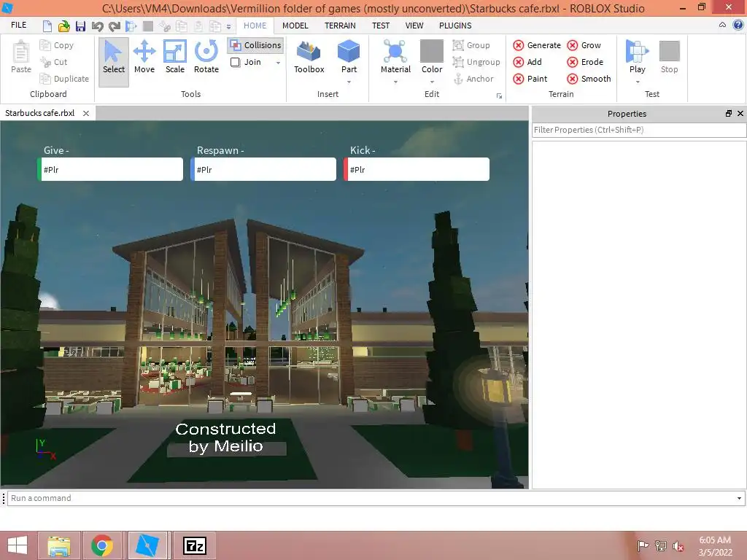The height and width of the screenshot is (560, 747).
Task: Open the PLUGINS ribbon tab
Action: coord(455,26)
